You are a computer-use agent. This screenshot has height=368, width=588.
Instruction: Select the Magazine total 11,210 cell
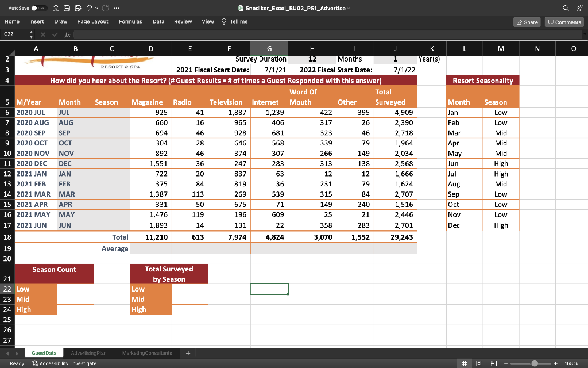pos(151,237)
